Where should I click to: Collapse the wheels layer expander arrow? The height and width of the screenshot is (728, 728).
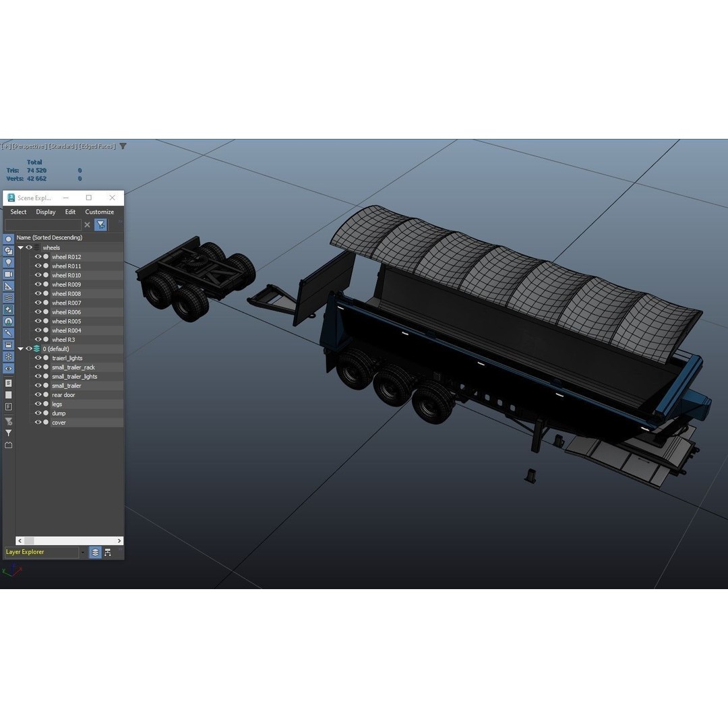tap(21, 247)
